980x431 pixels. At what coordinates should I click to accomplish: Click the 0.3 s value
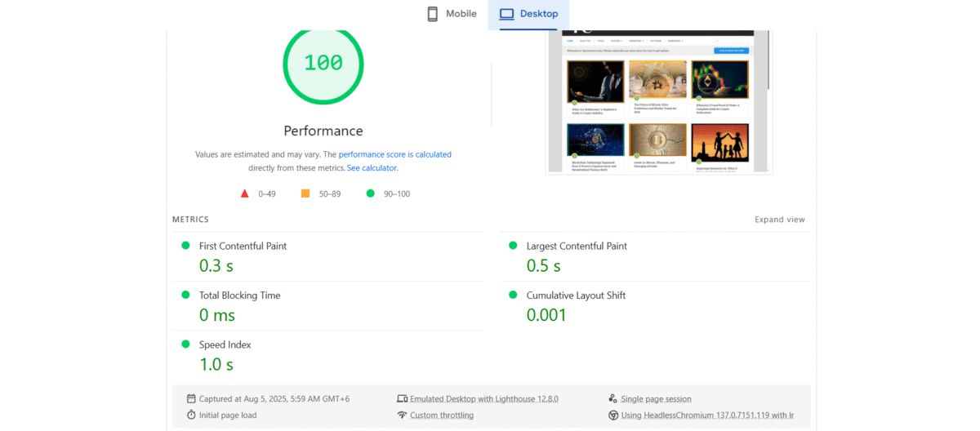coord(216,265)
